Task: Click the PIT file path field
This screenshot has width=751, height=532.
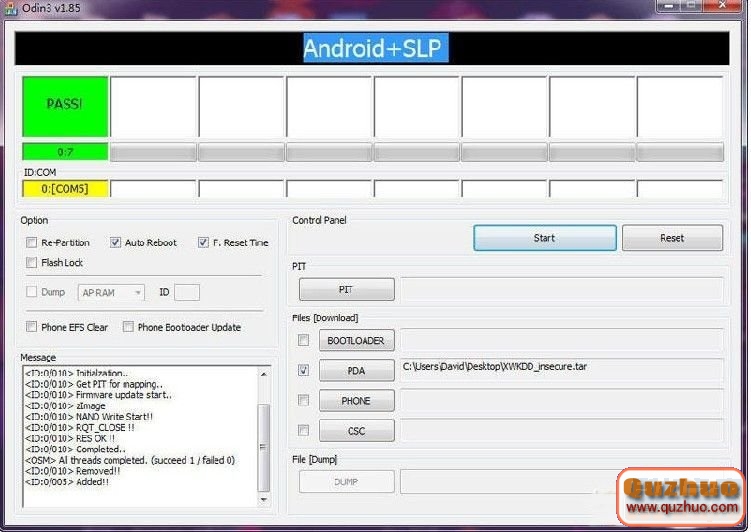Action: click(x=562, y=290)
